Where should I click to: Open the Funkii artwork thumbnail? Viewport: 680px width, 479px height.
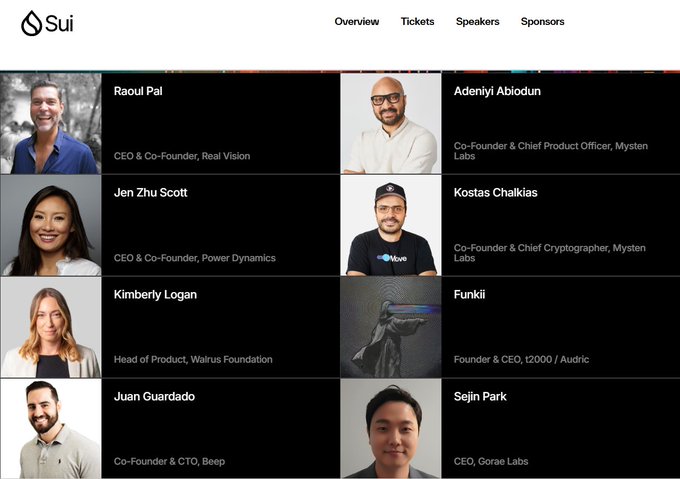(x=391, y=327)
